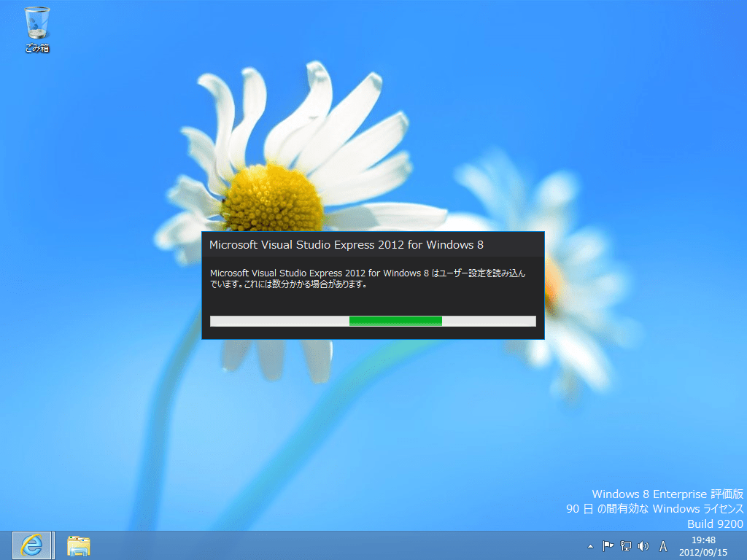The image size is (747, 560).
Task: Click the Visual Studio Express dialog title
Action: pyautogui.click(x=347, y=245)
